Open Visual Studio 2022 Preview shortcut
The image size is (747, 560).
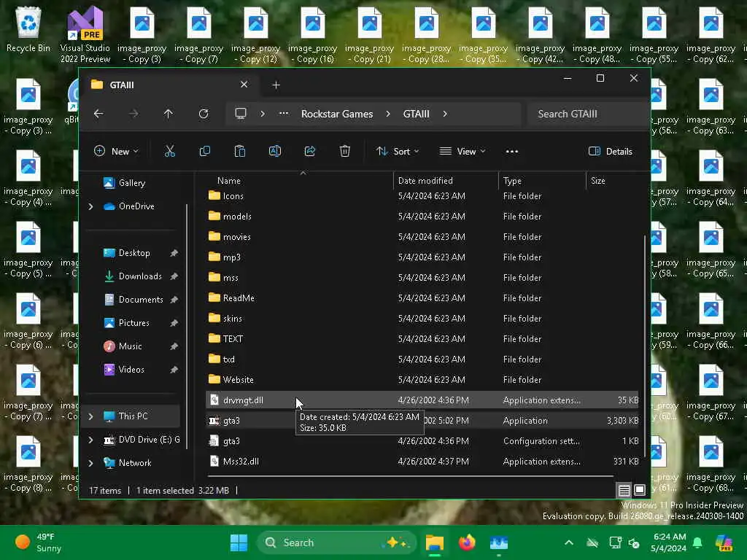tap(85, 35)
